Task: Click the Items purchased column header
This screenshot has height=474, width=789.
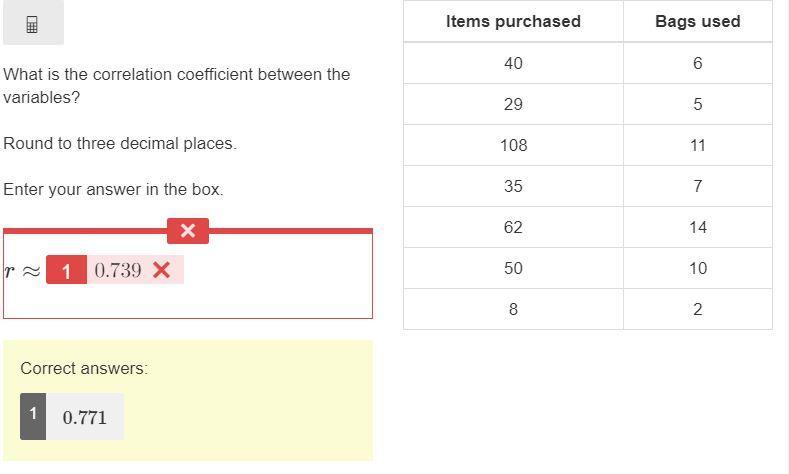Action: point(513,21)
